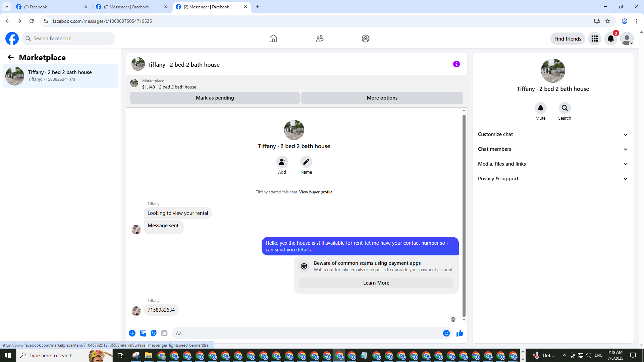
Task: Open the Facebook menu grid icon
Action: (x=594, y=39)
